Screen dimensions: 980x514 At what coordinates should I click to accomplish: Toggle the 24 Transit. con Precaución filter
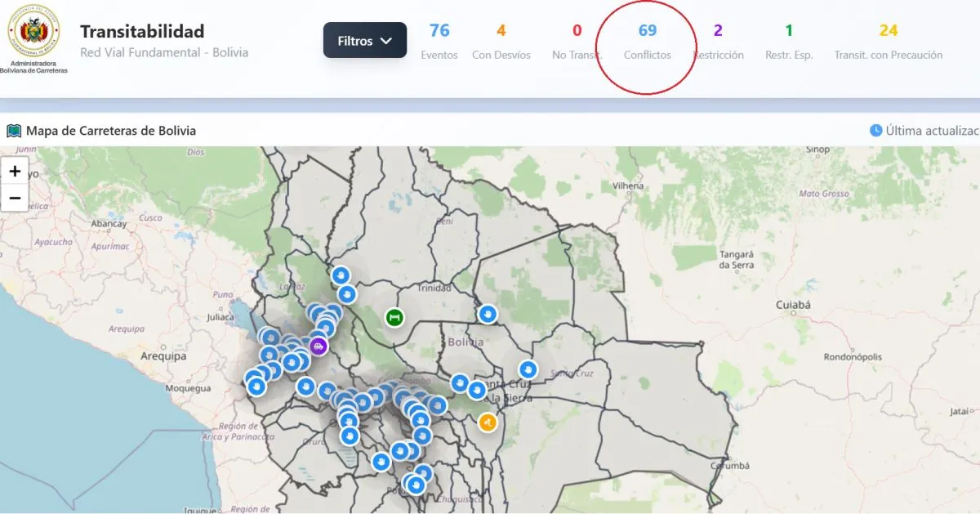[888, 41]
